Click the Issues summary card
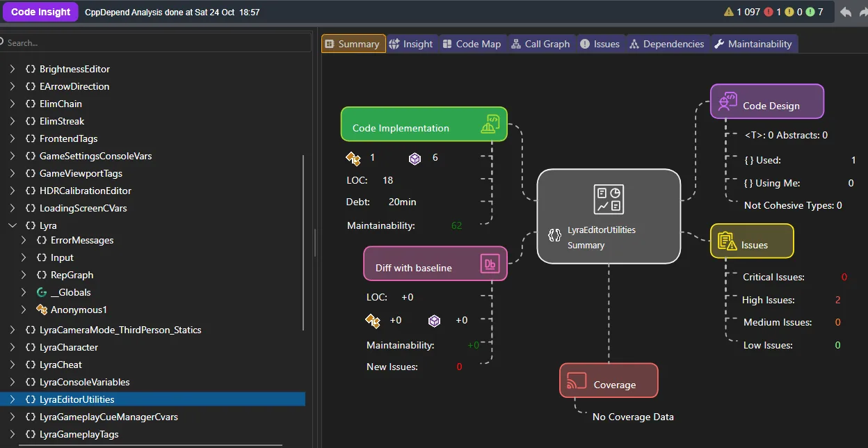This screenshot has width=868, height=448. (751, 241)
